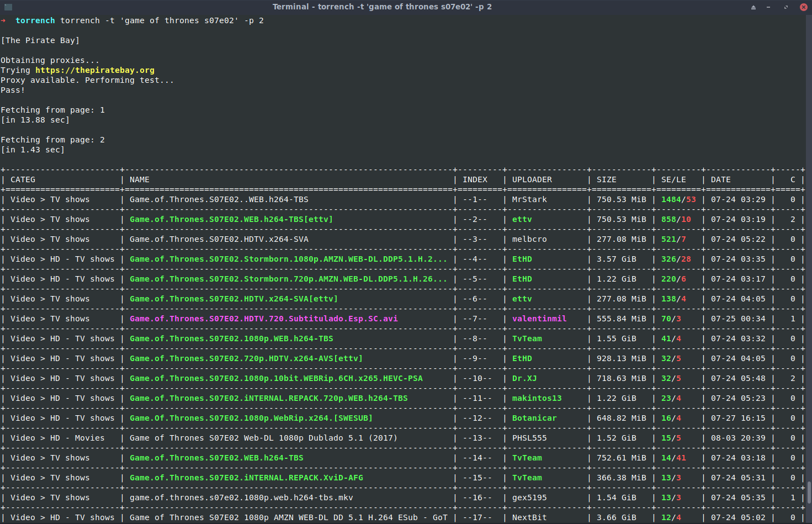Click the magenta Subtitulado.Esp.SC.avi torrent name
The width and height of the screenshot is (812, 524).
264,319
